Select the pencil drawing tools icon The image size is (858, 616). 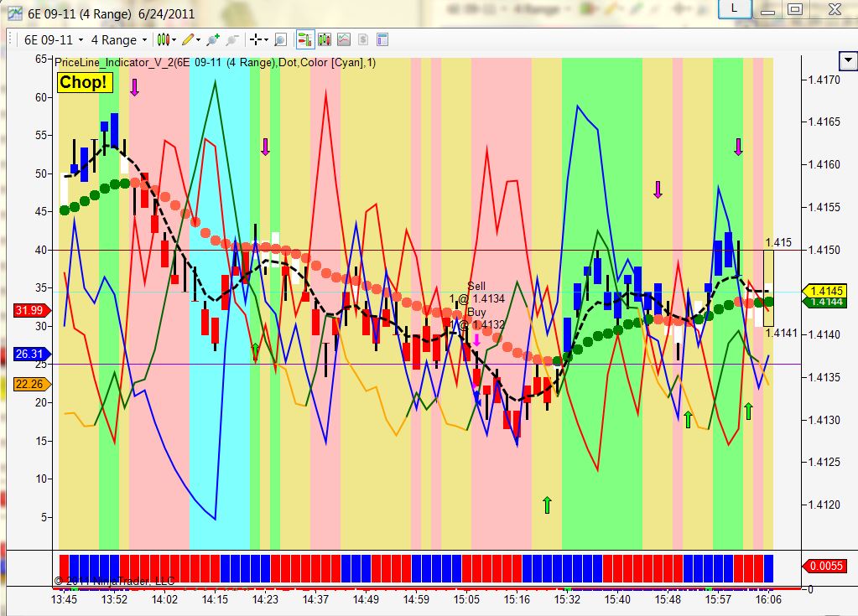pos(188,39)
